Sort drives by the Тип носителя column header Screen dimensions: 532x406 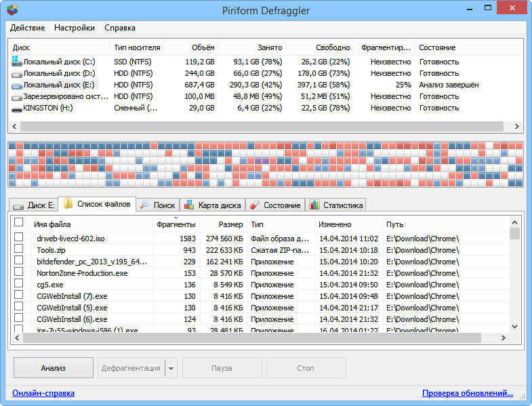[137, 47]
